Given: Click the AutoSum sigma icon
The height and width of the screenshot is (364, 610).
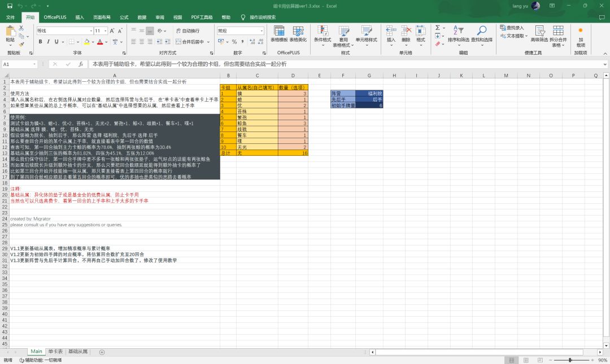Looking at the screenshot, I should point(438,28).
